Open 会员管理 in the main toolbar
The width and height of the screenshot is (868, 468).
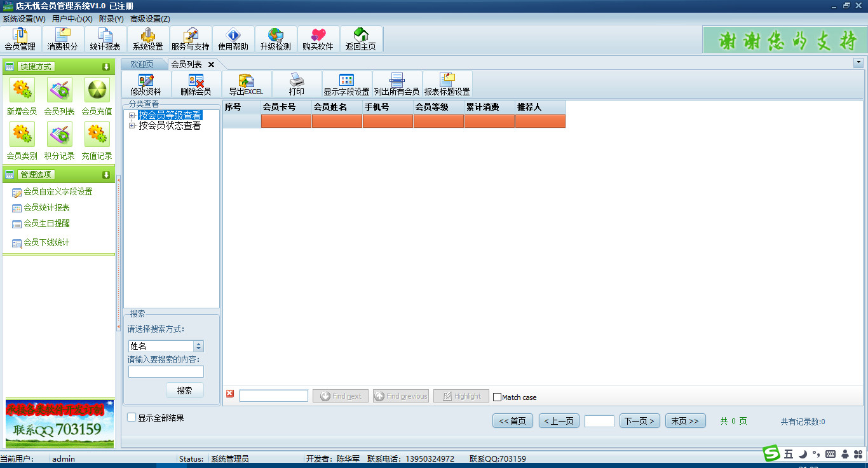(20, 39)
